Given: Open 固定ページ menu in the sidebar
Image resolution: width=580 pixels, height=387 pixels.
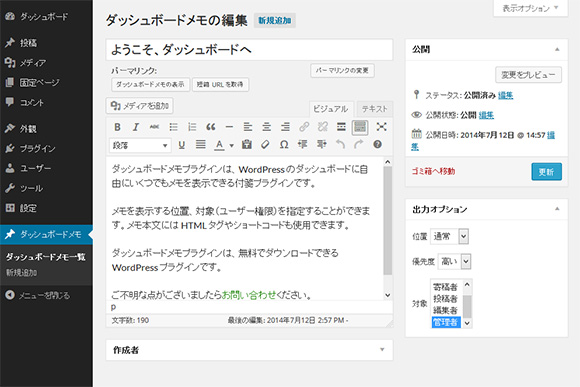Looking at the screenshot, I should pos(39,83).
